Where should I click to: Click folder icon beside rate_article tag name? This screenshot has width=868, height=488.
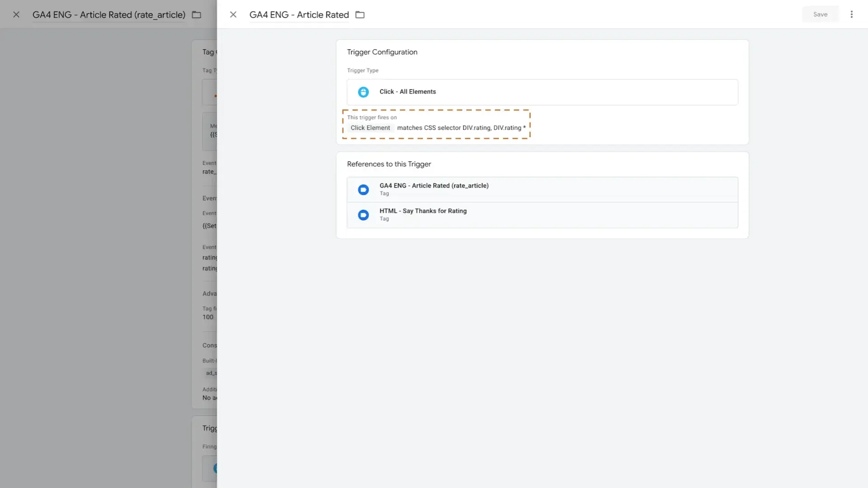click(196, 14)
